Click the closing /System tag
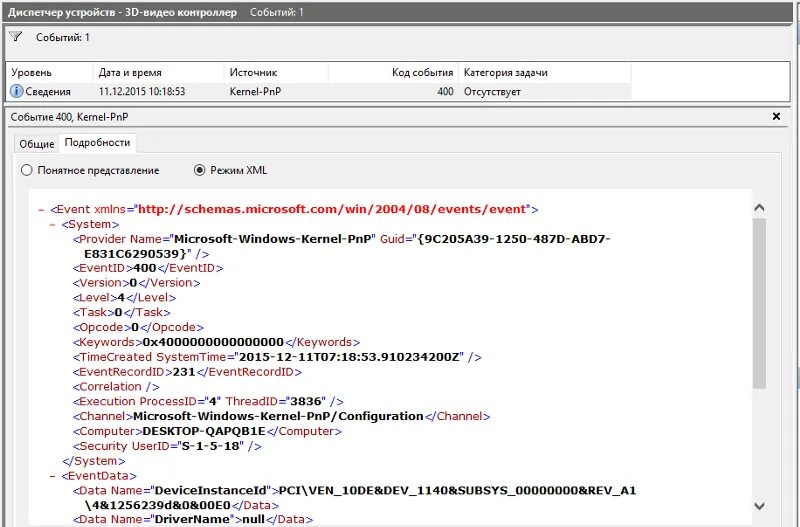 click(93, 461)
